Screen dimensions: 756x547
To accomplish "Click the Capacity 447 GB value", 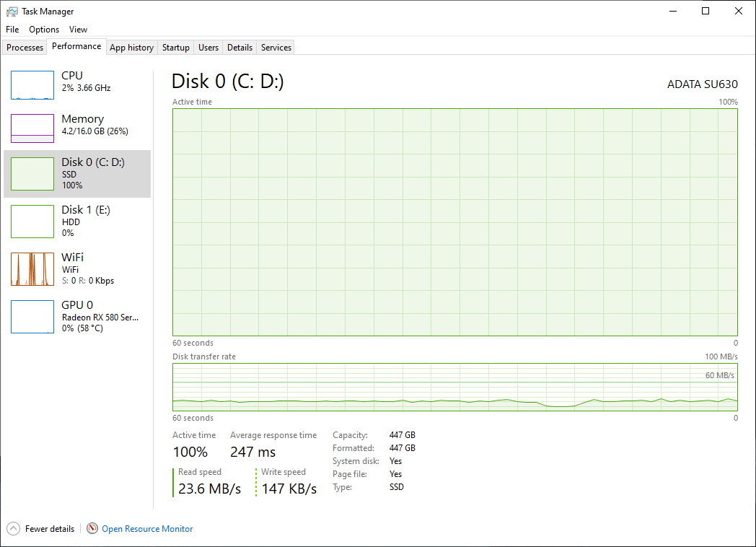I will coord(402,435).
